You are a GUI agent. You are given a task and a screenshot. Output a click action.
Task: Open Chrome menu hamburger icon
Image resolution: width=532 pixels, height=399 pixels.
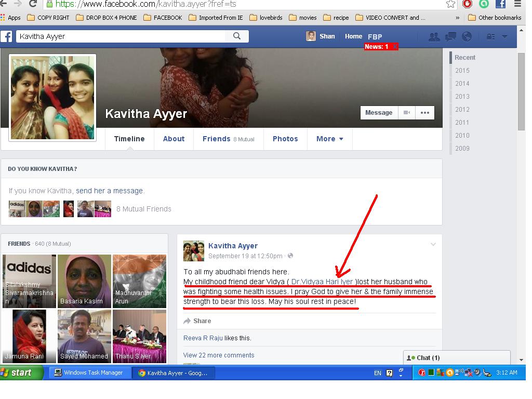[x=518, y=4]
